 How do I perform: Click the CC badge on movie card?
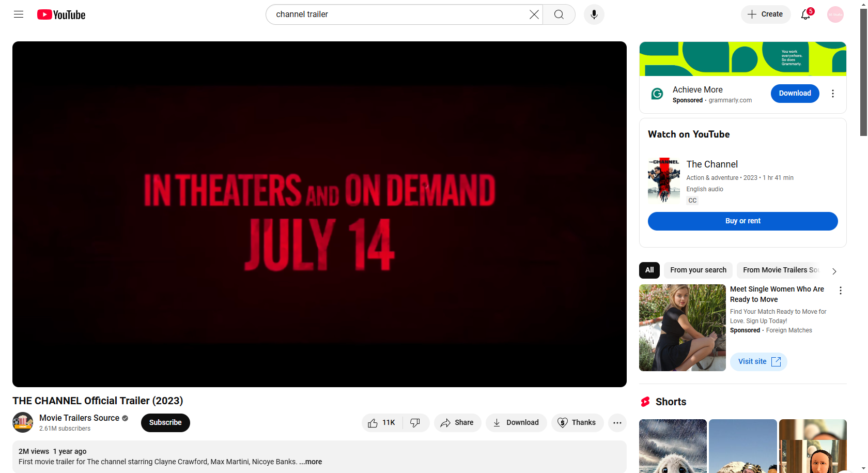692,201
